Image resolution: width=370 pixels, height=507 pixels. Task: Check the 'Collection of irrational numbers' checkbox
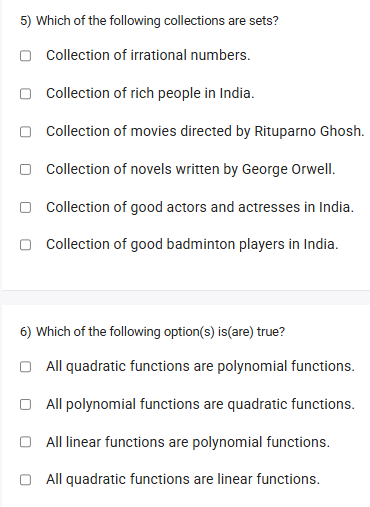point(25,56)
